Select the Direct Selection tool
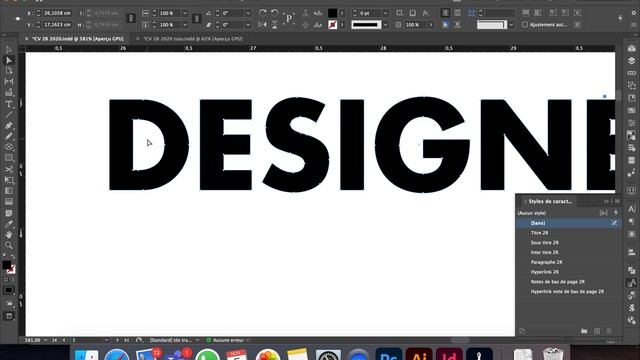 [9, 60]
